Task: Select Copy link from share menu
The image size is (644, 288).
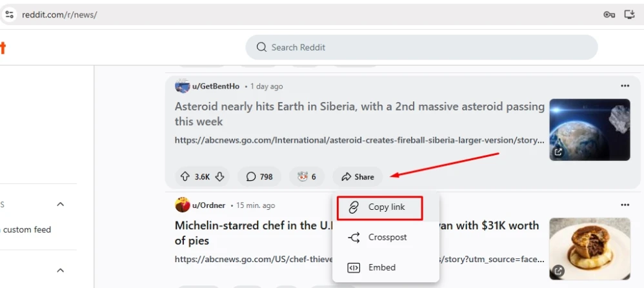Action: 379,207
